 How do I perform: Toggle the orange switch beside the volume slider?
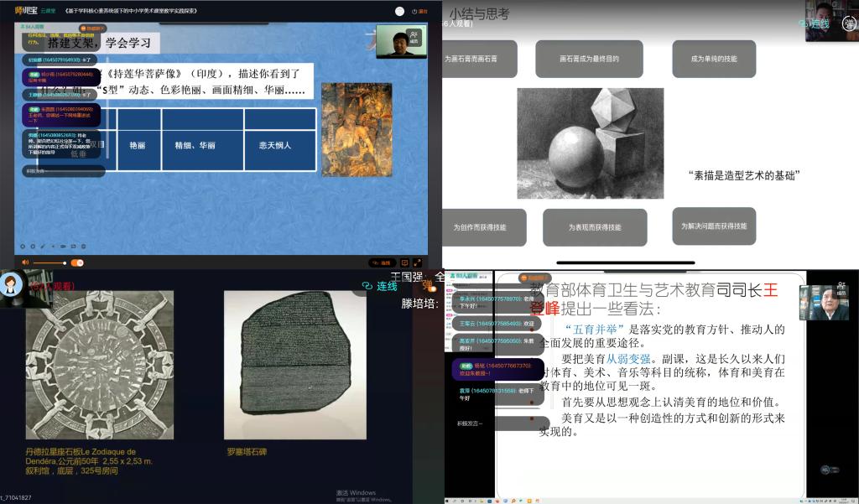click(x=77, y=263)
